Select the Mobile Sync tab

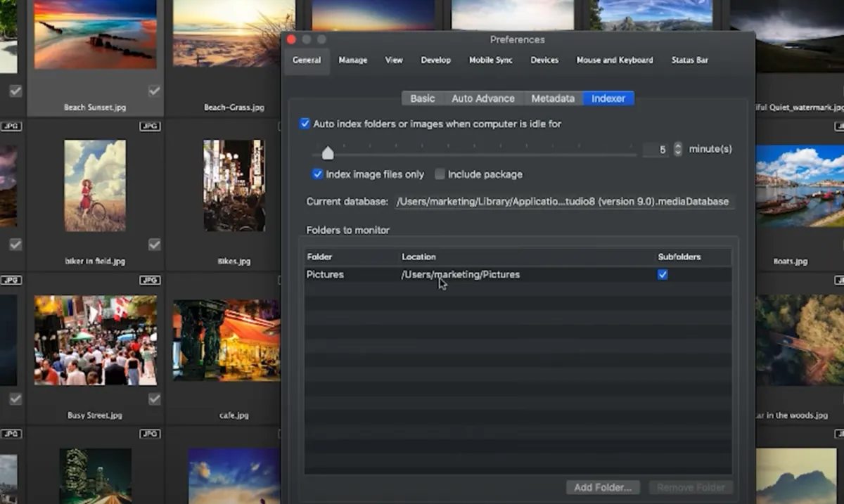tap(490, 60)
